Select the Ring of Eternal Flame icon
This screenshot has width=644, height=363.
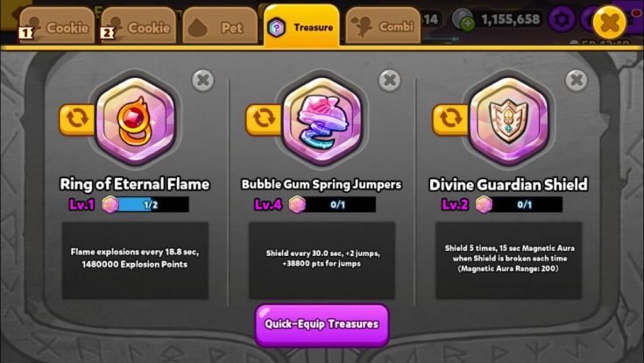point(136,119)
